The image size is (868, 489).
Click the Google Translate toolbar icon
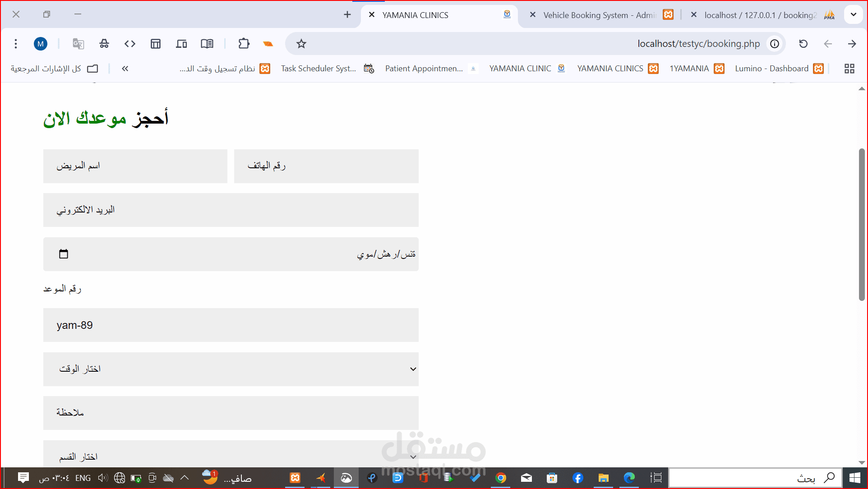[x=78, y=44]
